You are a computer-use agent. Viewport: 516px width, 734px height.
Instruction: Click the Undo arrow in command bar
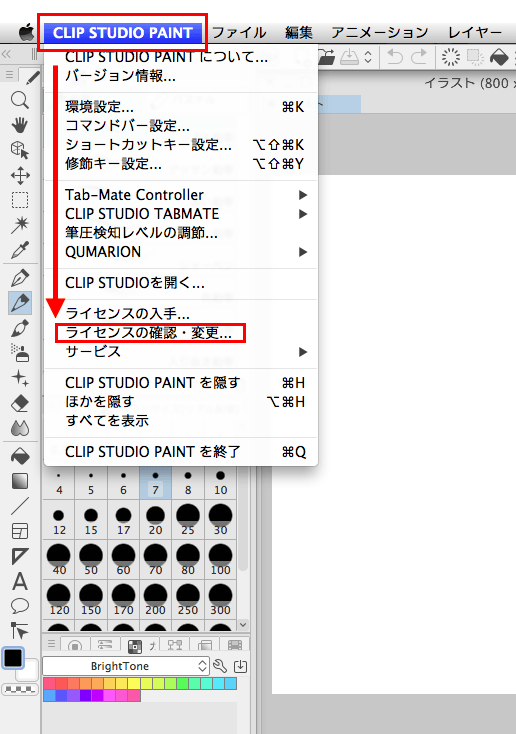click(395, 57)
